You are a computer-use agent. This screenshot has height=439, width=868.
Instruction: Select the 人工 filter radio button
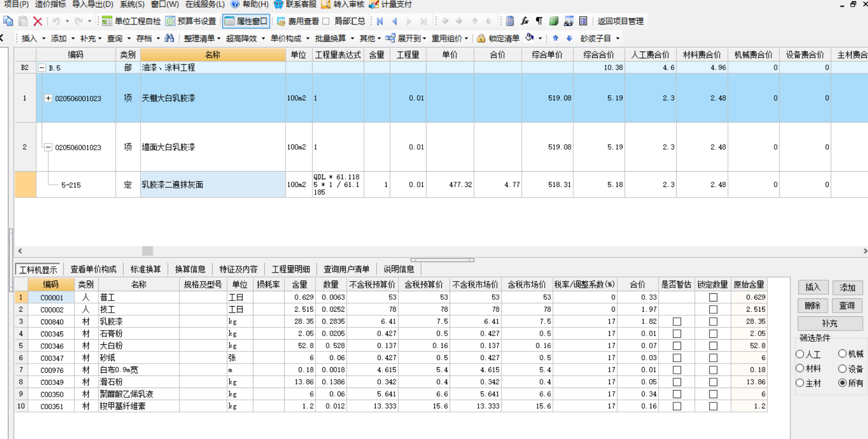click(800, 354)
